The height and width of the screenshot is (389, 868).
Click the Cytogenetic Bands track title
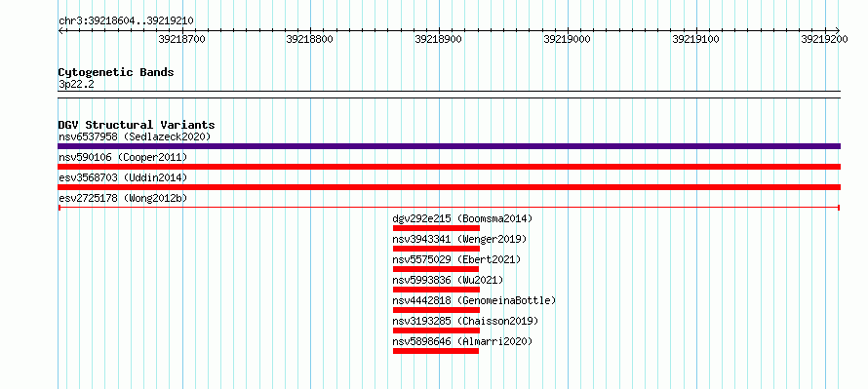coord(116,72)
